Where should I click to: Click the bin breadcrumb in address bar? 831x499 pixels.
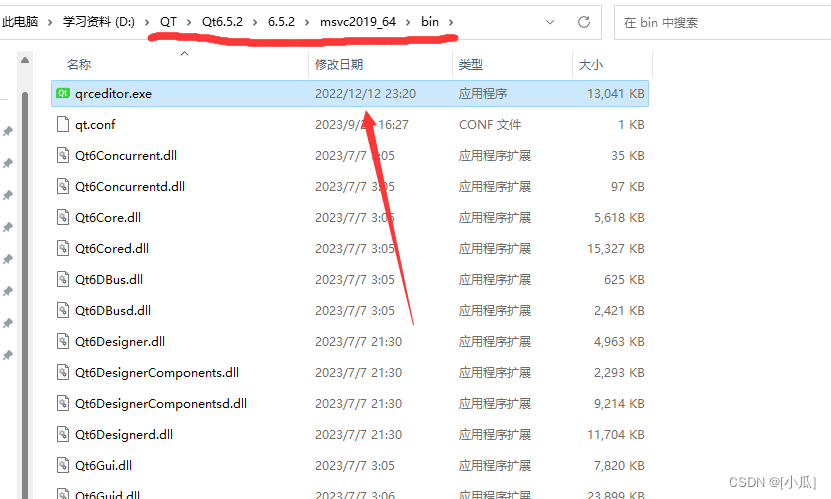point(430,22)
